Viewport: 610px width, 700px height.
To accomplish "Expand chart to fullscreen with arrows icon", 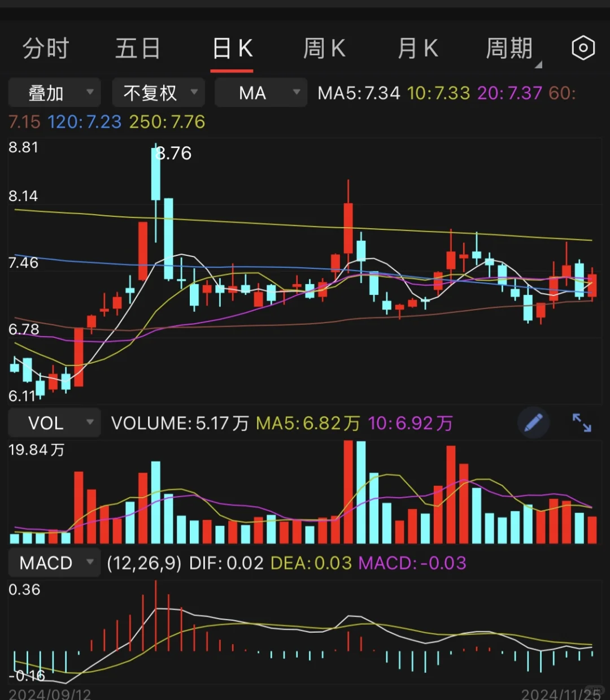I will click(582, 423).
